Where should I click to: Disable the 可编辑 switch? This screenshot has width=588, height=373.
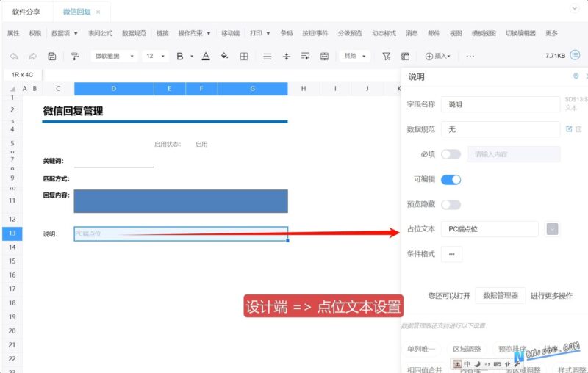click(451, 179)
